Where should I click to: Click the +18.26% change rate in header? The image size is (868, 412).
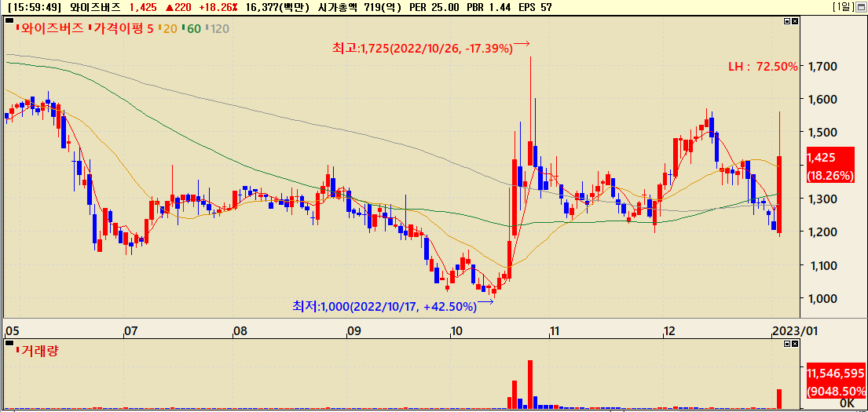point(220,7)
